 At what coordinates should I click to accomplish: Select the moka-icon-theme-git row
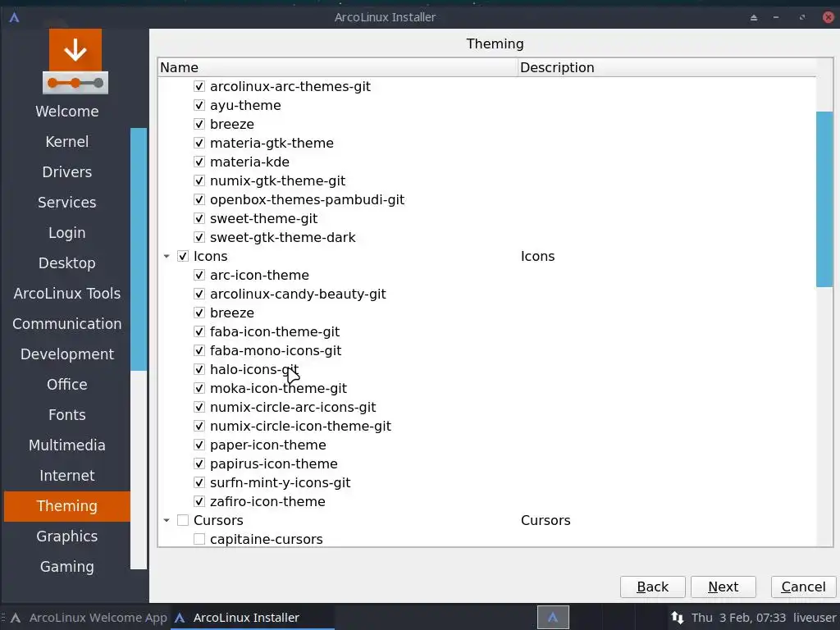tap(278, 388)
